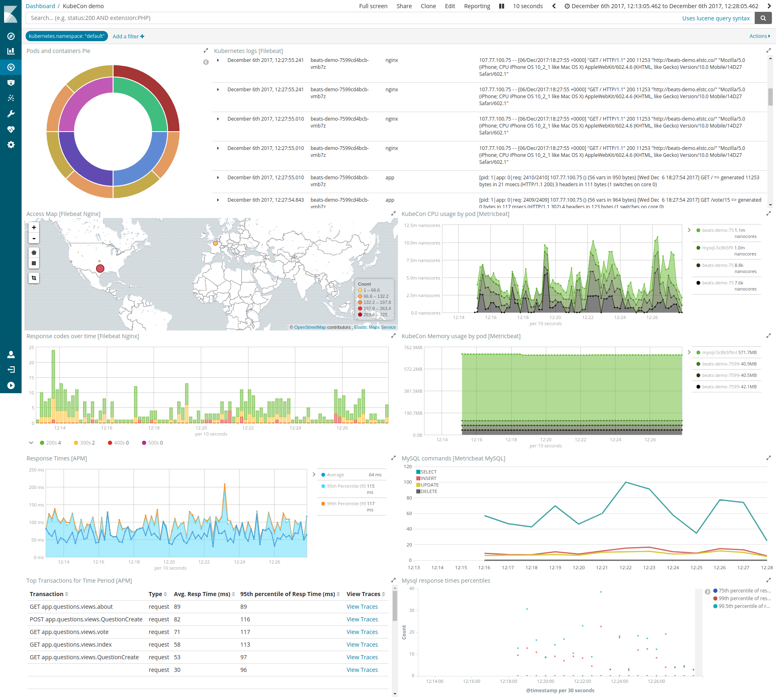This screenshot has height=700, width=776.
Task: Open Dev Tools wrench icon
Action: (11, 114)
